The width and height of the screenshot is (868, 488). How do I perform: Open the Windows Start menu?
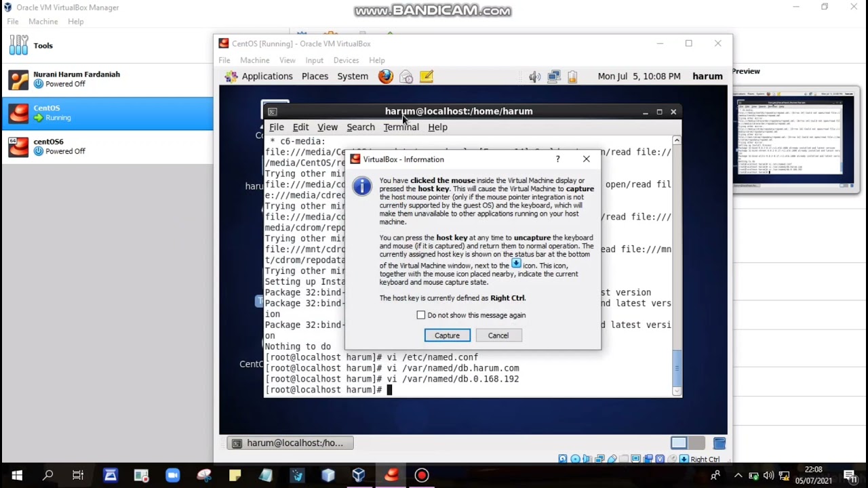[x=16, y=475]
